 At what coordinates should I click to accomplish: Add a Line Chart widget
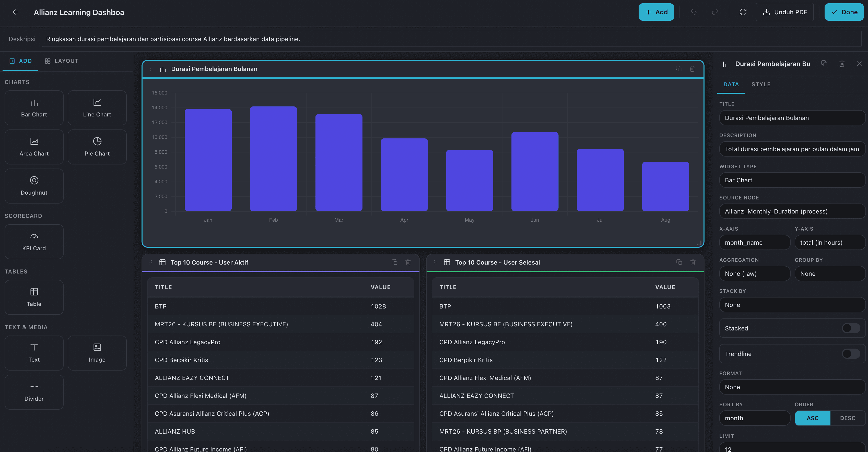97,108
